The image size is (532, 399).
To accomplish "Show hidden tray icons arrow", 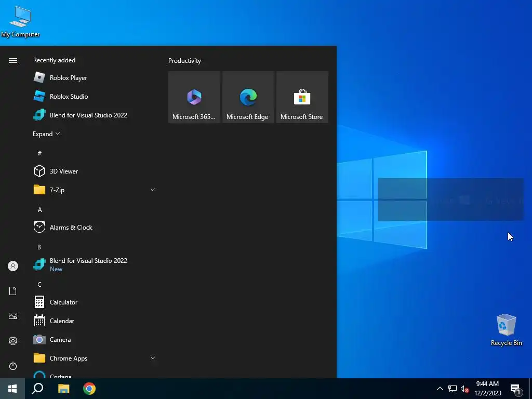I will (440, 389).
